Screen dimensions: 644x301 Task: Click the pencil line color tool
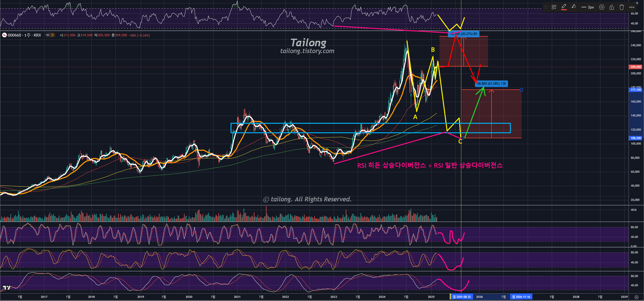pos(564,7)
